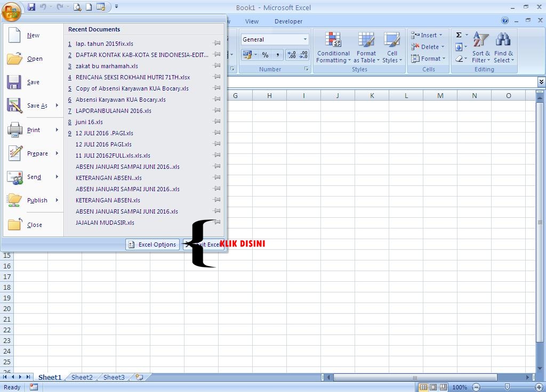The width and height of the screenshot is (546, 392).
Task: Expand the Send submenu arrow
Action: 57,177
